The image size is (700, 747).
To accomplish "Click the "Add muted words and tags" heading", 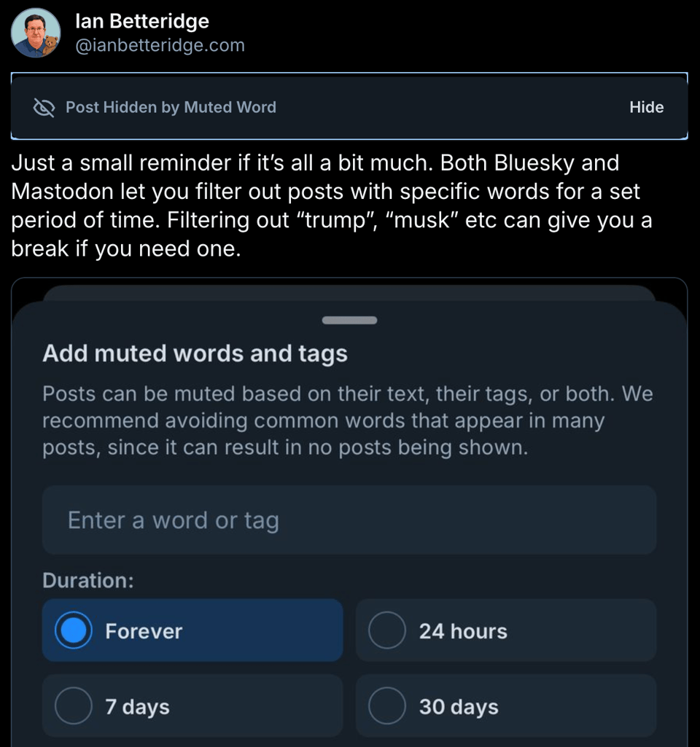I will click(195, 353).
